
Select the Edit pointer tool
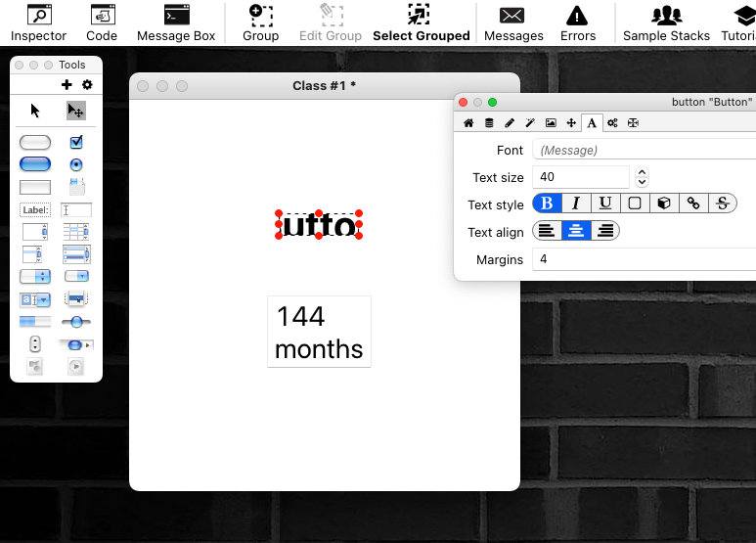(x=75, y=111)
